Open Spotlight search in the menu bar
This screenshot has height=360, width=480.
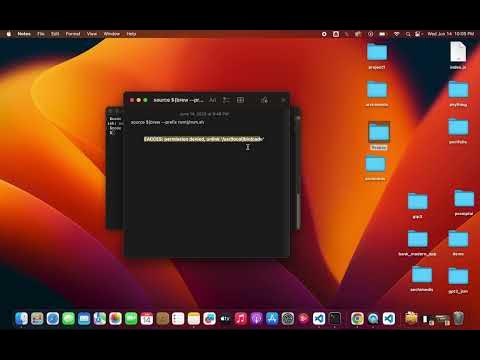[x=408, y=34]
